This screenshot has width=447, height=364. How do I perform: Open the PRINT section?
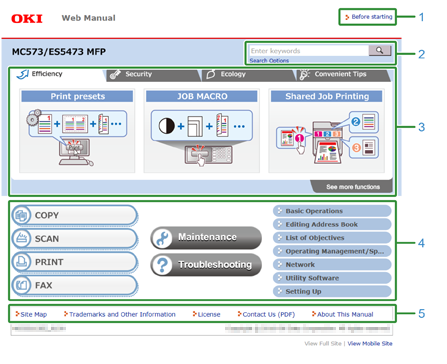coord(75,262)
